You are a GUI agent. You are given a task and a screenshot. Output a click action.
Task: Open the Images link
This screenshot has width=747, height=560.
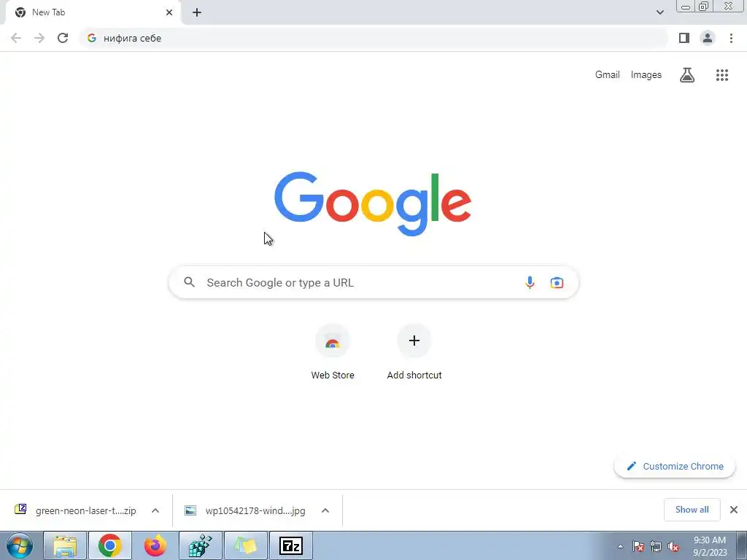pyautogui.click(x=646, y=75)
